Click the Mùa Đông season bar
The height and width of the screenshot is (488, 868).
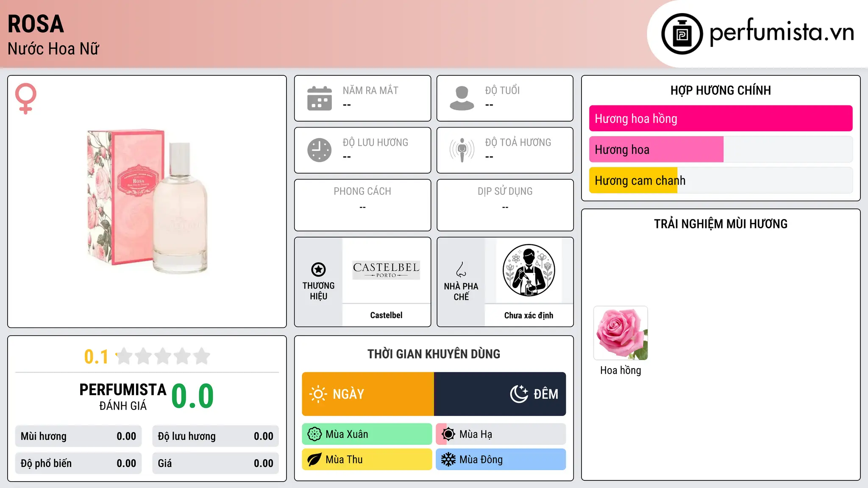pos(501,460)
